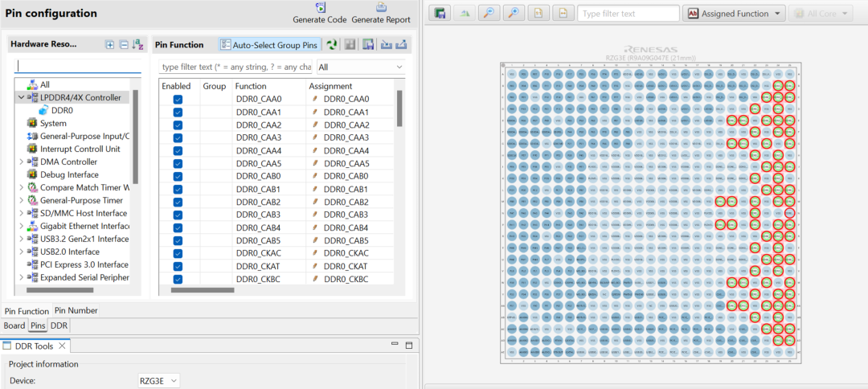Uncheck Enabled for DDR0_CKAT

tap(178, 266)
